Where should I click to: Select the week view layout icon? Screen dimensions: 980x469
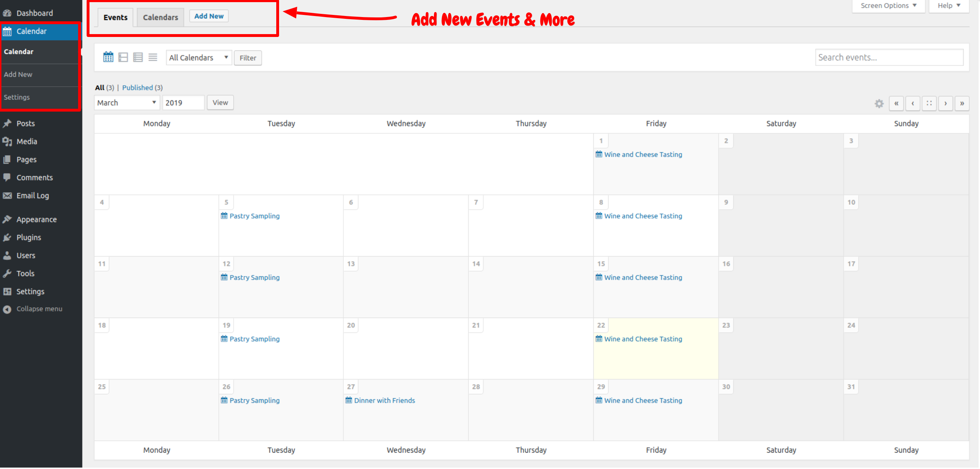[123, 58]
